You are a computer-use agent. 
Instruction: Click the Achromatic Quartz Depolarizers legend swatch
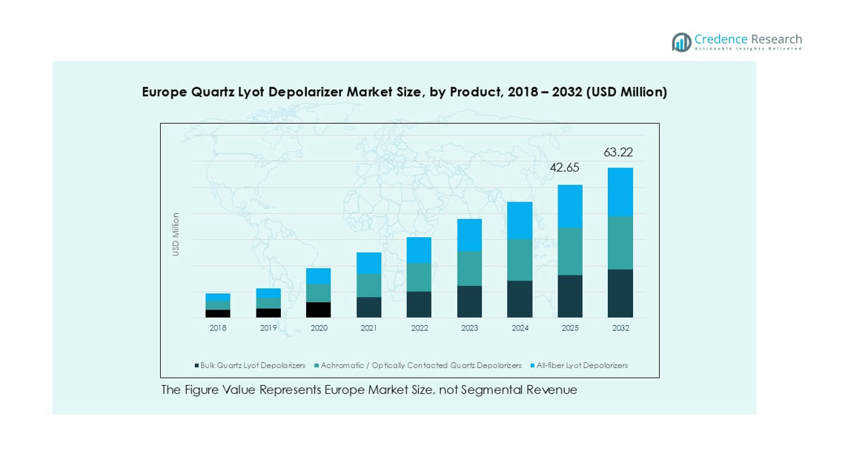pos(317,366)
